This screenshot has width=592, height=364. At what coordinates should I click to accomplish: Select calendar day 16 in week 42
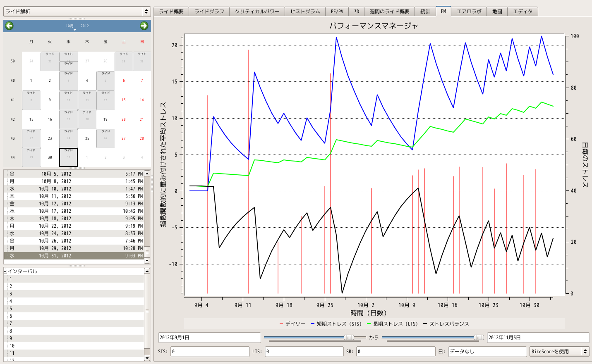[x=50, y=119]
